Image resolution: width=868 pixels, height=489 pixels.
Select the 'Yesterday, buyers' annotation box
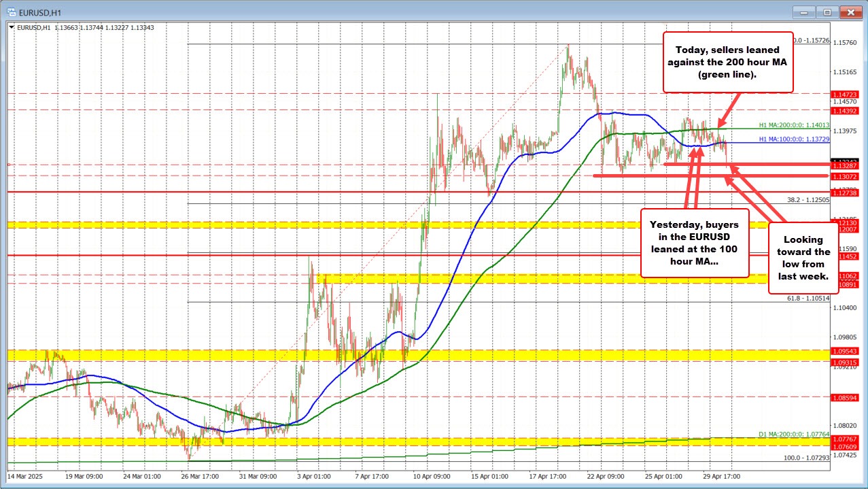coord(694,243)
